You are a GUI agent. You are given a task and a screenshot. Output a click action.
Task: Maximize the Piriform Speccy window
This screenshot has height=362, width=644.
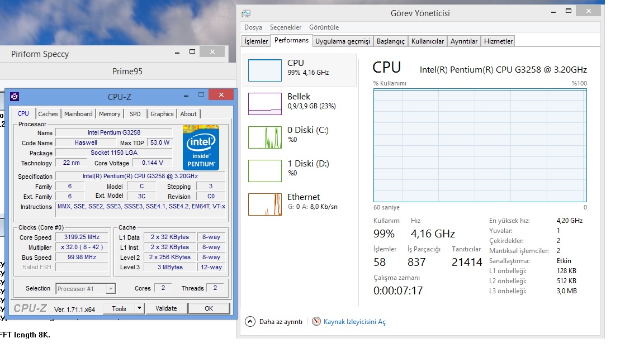pyautogui.click(x=192, y=52)
